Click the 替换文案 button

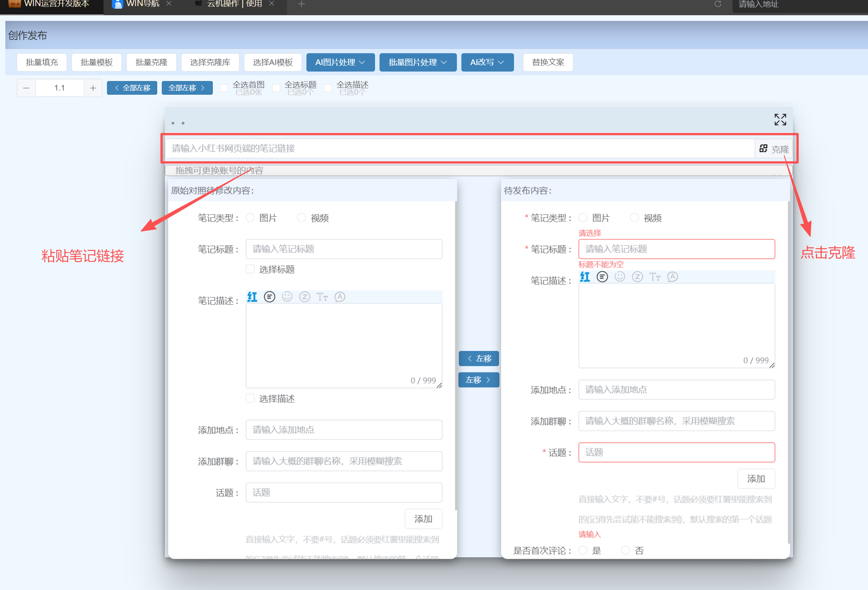[548, 62]
